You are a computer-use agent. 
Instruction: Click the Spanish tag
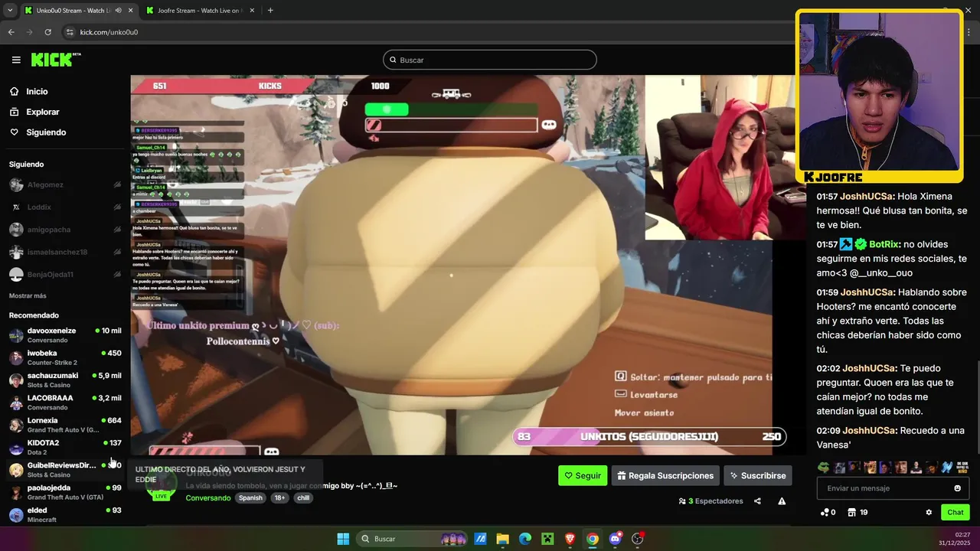(250, 498)
